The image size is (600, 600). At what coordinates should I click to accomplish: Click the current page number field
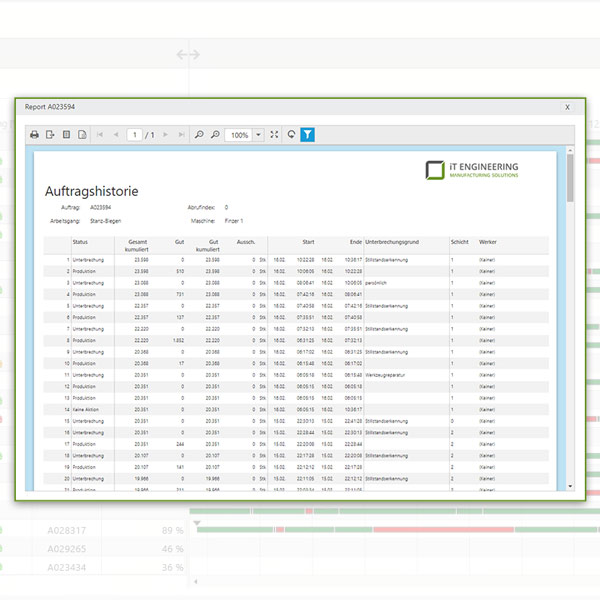pyautogui.click(x=134, y=134)
